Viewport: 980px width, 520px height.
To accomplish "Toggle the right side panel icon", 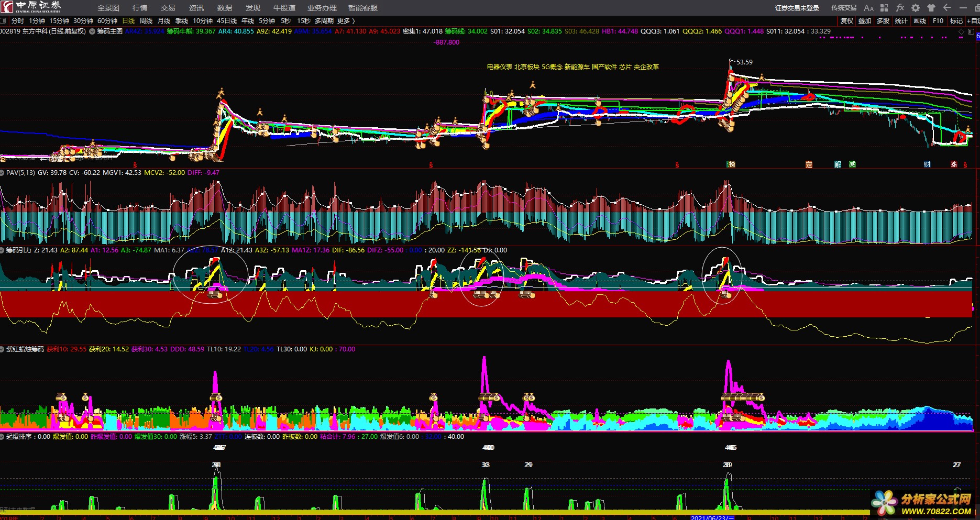I will pos(971,32).
